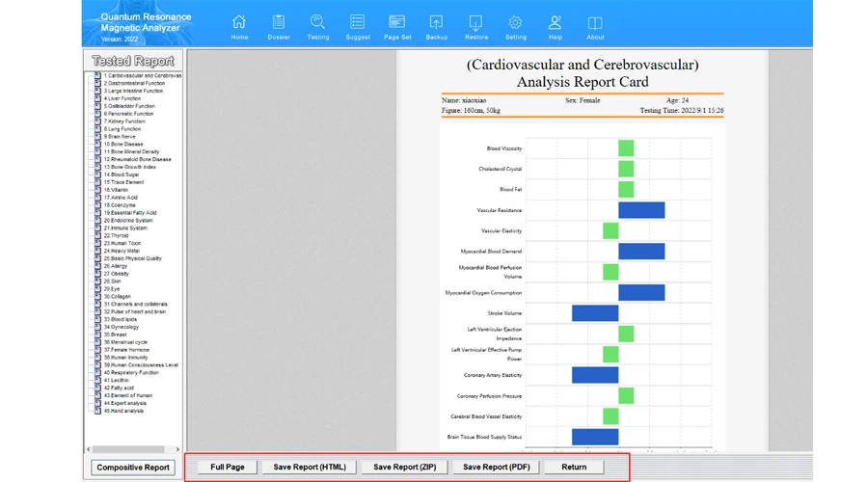868x482 pixels.
Task: Select 15.Trace Element report
Action: pyautogui.click(x=124, y=182)
